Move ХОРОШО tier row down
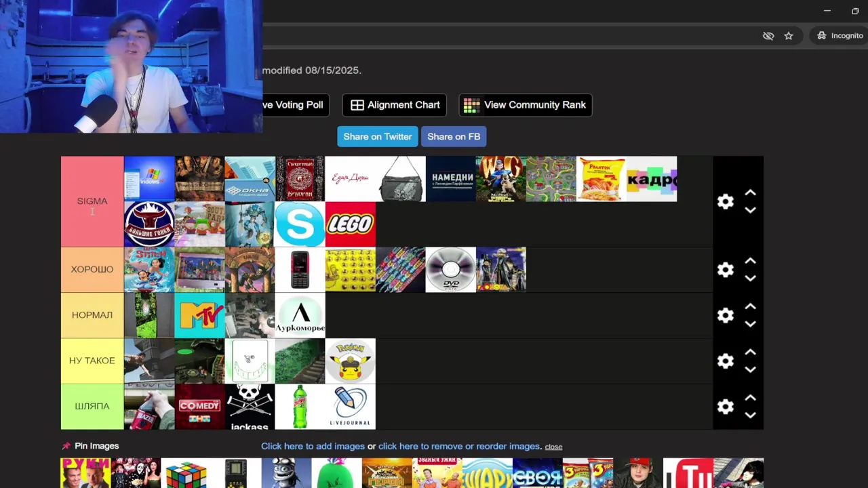The width and height of the screenshot is (868, 488). [x=750, y=278]
